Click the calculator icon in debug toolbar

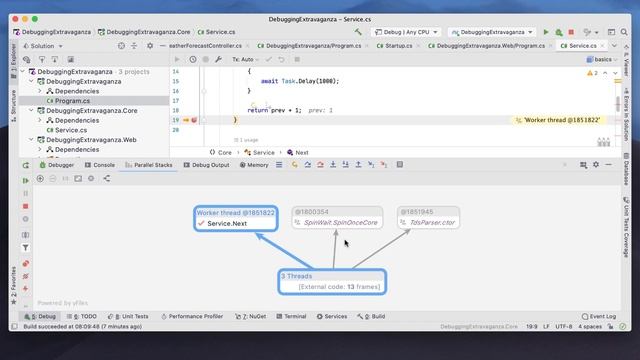[400, 164]
